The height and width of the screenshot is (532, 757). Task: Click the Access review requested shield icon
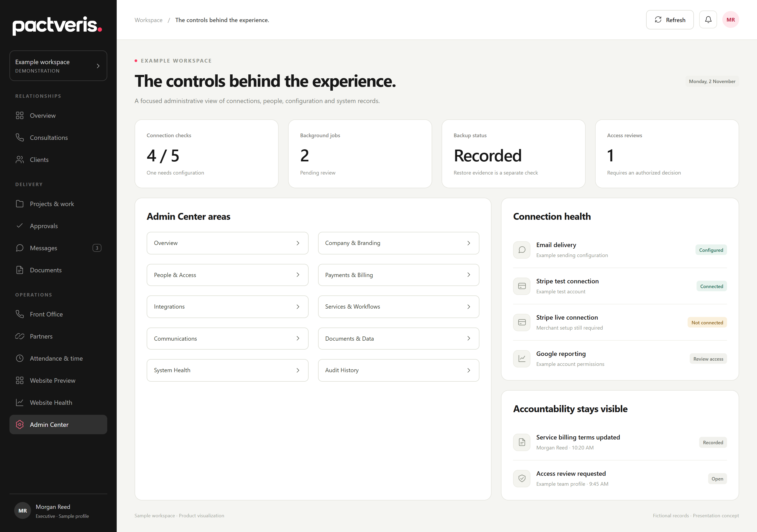pos(521,479)
